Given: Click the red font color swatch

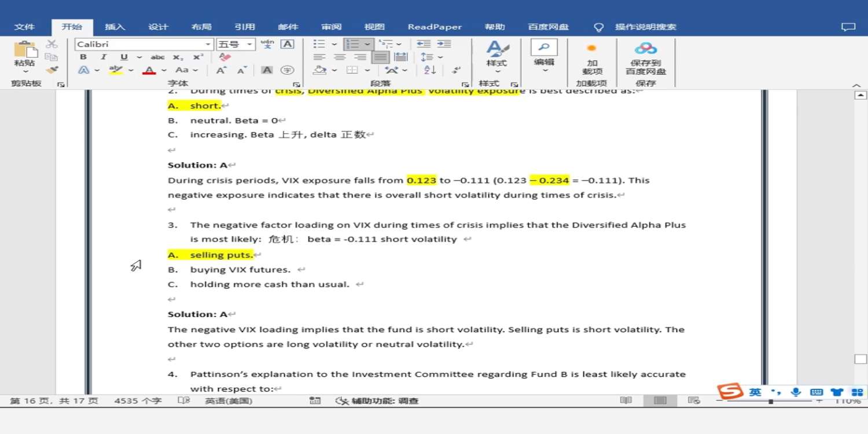Looking at the screenshot, I should [149, 70].
